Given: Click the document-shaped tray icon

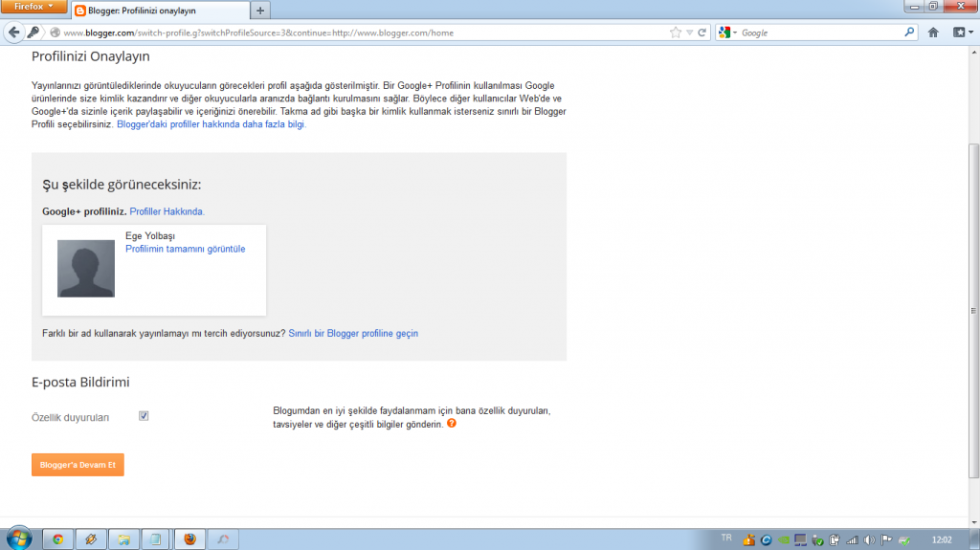Looking at the screenshot, I should pos(835,540).
